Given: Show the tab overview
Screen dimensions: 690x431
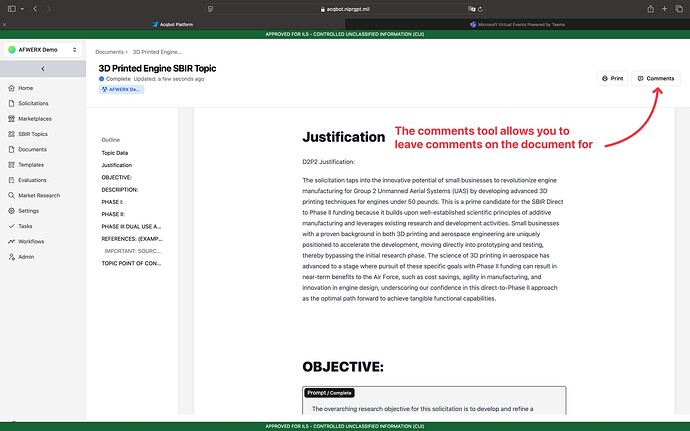Looking at the screenshot, I should 679,9.
